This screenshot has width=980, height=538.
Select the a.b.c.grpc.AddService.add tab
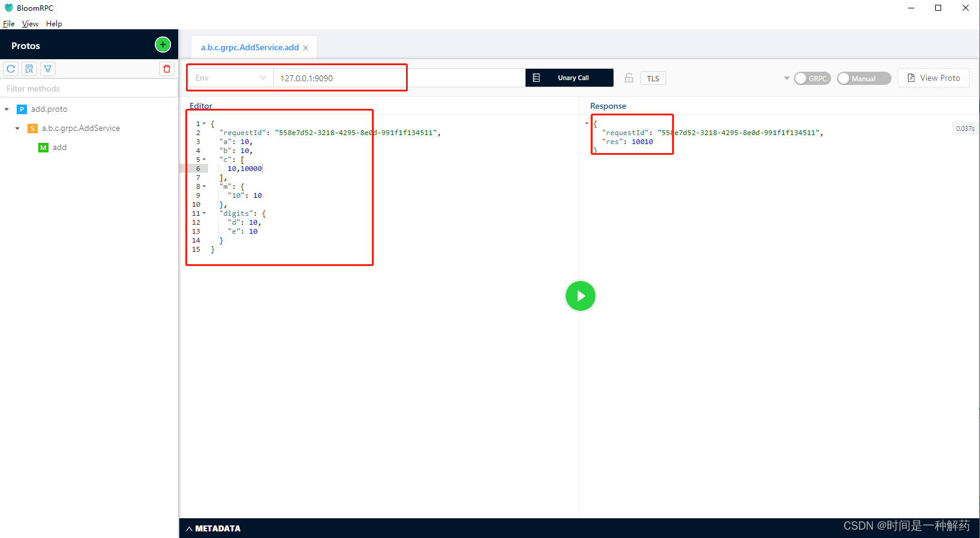(249, 47)
